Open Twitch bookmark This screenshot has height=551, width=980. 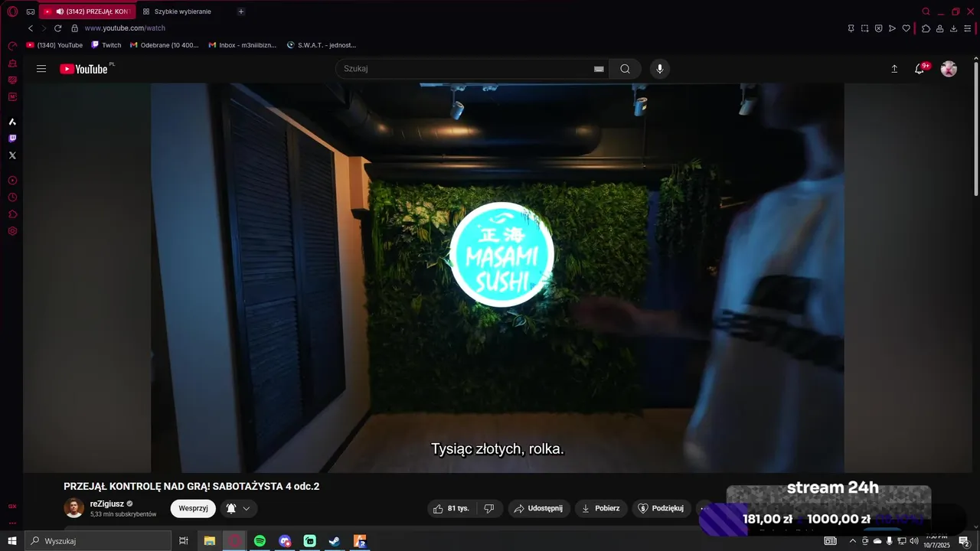[x=106, y=45]
